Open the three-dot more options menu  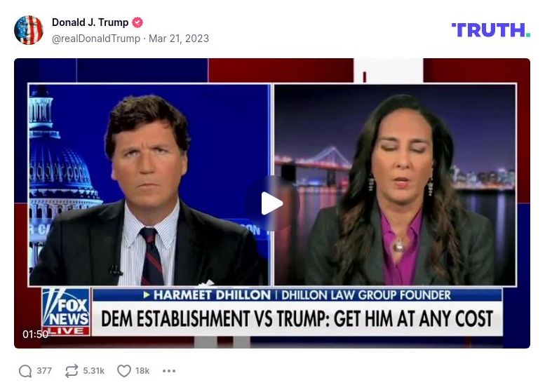pyautogui.click(x=169, y=371)
